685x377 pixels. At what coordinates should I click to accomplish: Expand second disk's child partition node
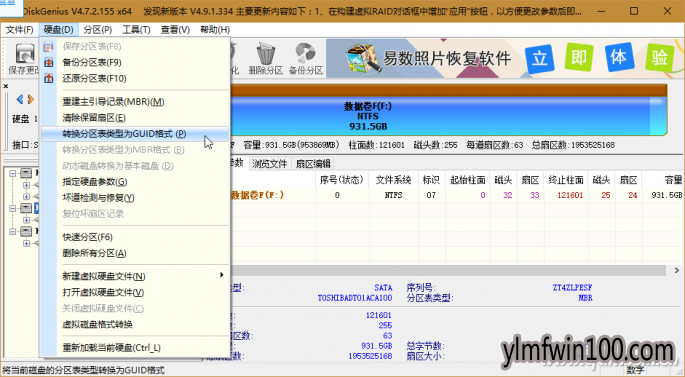[x=27, y=220]
